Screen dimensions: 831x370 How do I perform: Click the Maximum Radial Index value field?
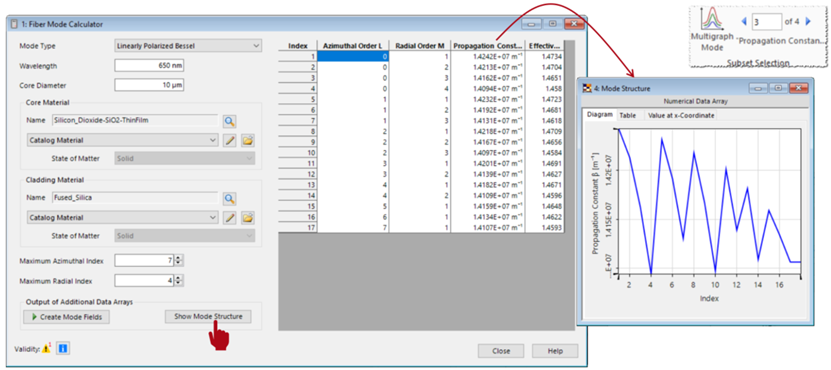[145, 280]
